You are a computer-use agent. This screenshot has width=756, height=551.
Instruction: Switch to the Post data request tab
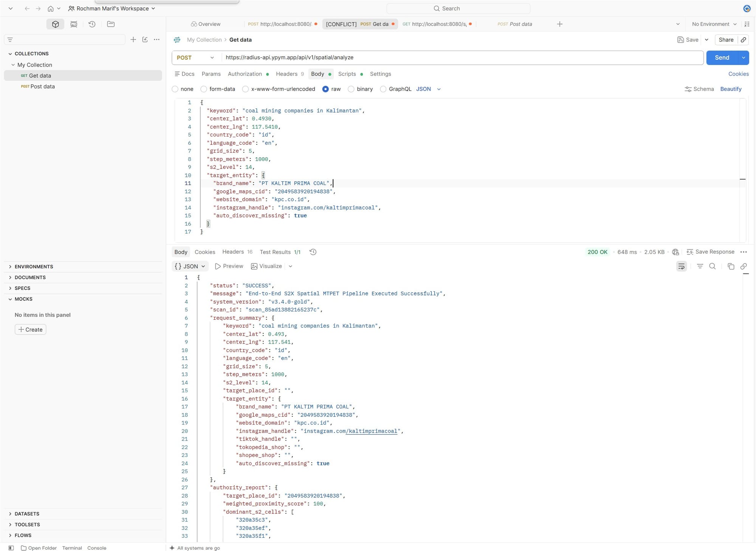514,24
